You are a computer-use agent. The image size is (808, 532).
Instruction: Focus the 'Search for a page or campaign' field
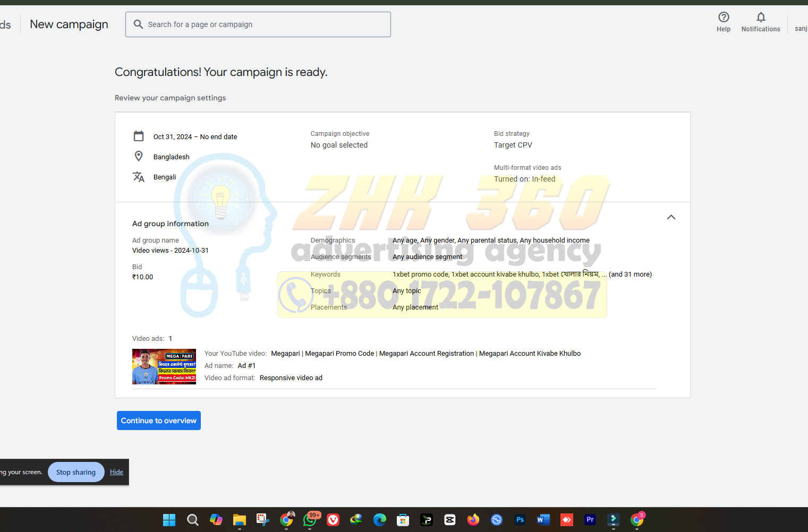[258, 24]
